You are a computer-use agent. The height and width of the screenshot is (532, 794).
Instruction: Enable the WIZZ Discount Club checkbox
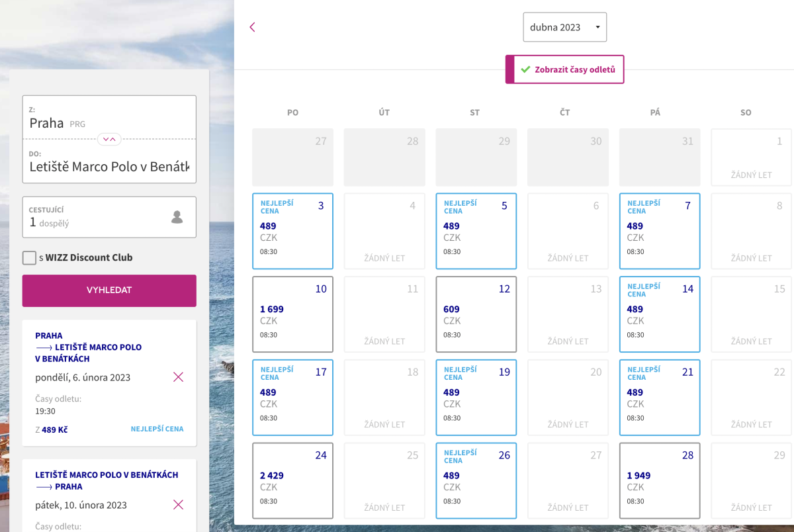click(29, 258)
